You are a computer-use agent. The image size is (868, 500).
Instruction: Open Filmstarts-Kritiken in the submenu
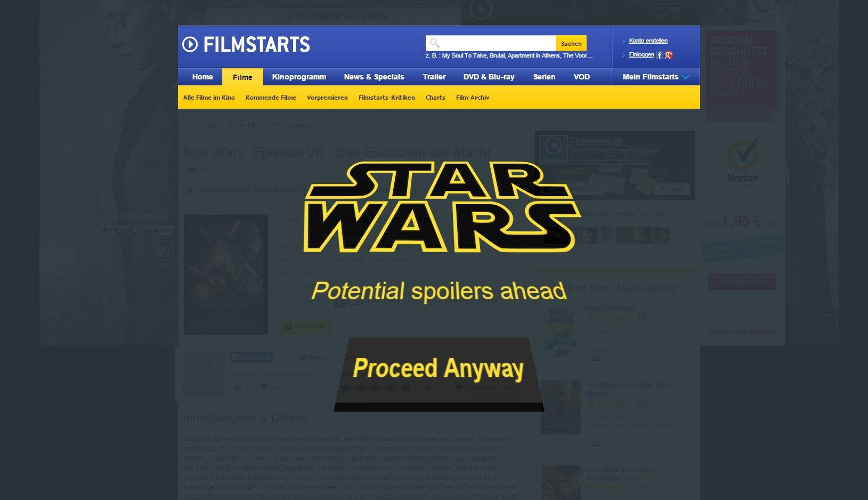click(386, 98)
